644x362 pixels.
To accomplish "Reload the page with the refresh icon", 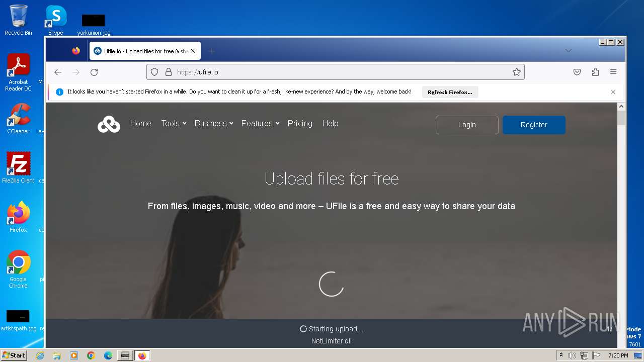I will pyautogui.click(x=94, y=72).
